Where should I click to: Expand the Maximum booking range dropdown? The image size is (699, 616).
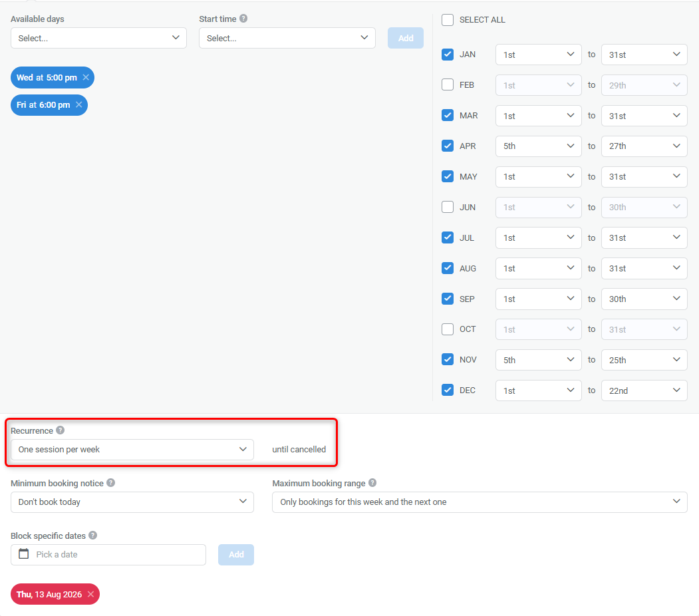click(x=480, y=502)
